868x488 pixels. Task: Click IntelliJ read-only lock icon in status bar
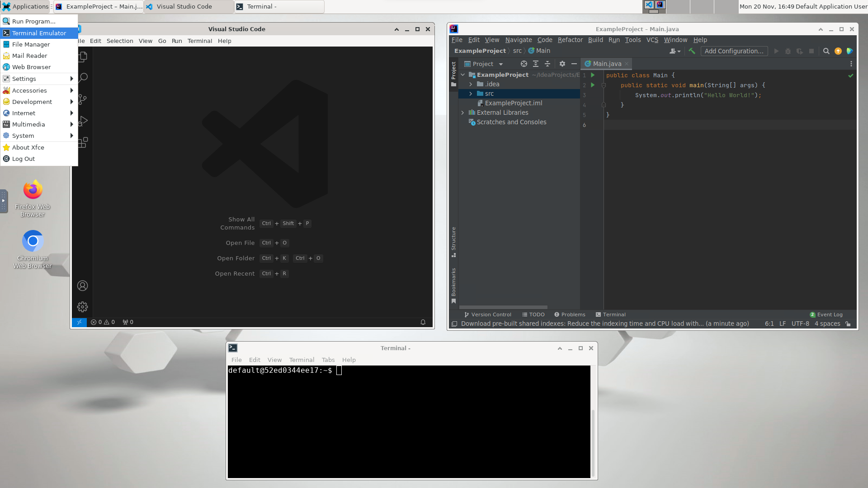[x=848, y=324]
